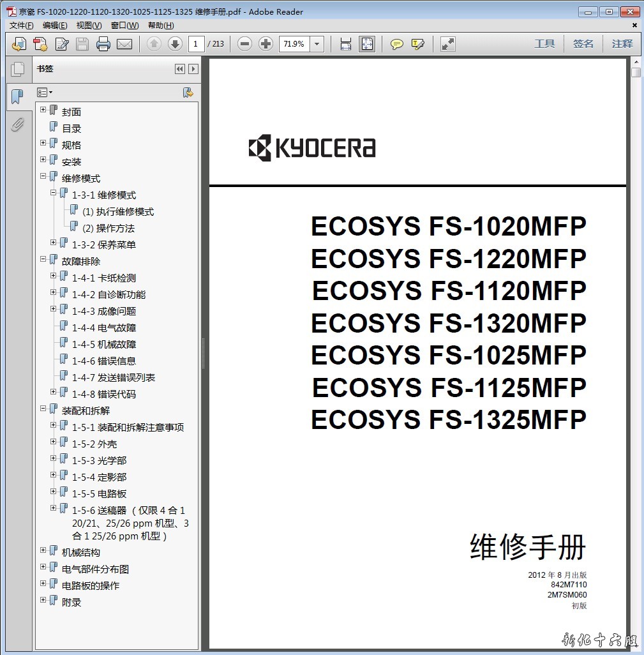This screenshot has width=644, height=655.
Task: Select the 1-4-4 电气故障 bookmark
Action: pyautogui.click(x=103, y=327)
